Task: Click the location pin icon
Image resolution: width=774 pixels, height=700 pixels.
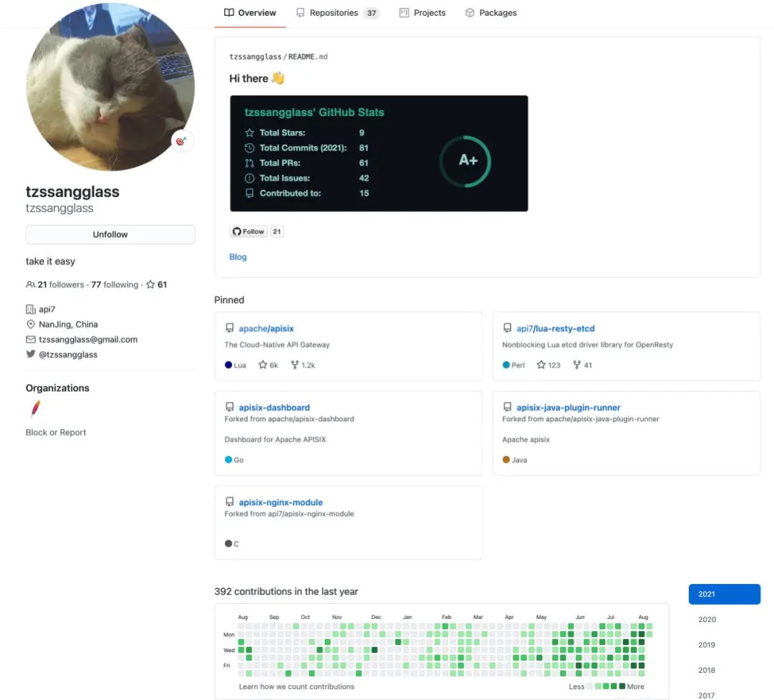Action: (31, 325)
